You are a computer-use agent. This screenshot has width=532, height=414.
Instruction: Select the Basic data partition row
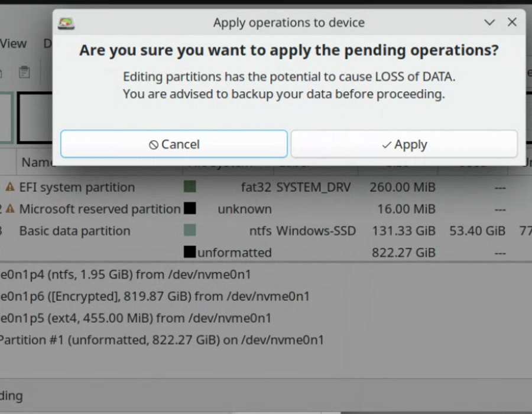click(x=266, y=231)
